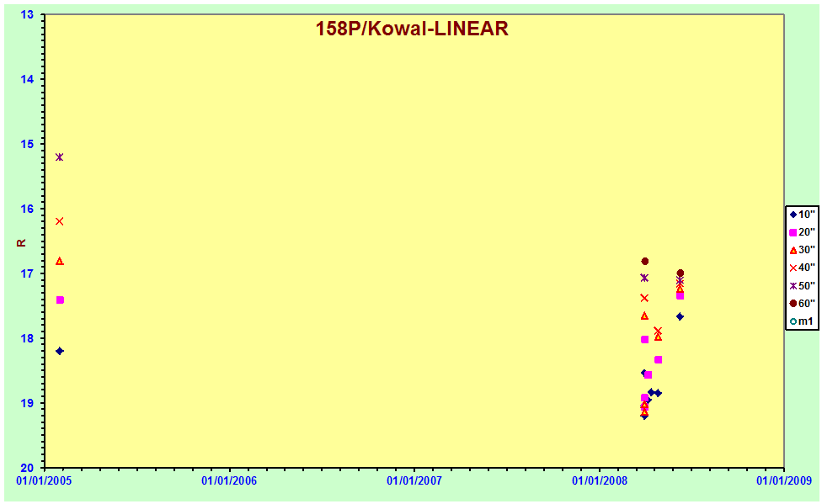Select the 2008 magenta square point near 18.3

click(658, 359)
